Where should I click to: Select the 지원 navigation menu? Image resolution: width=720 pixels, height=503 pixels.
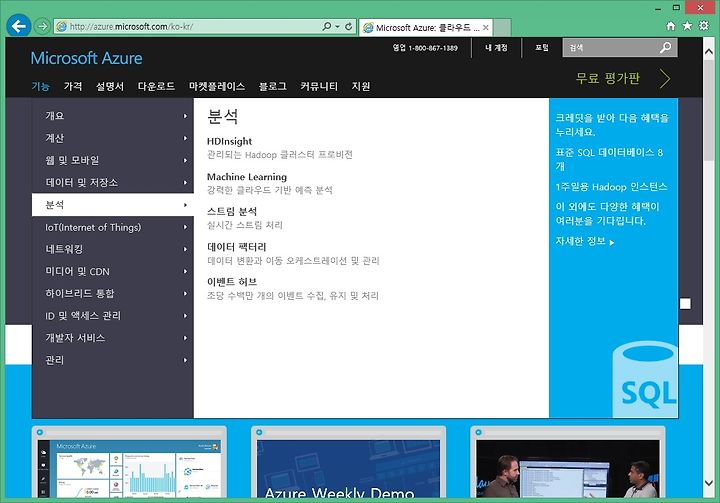361,86
